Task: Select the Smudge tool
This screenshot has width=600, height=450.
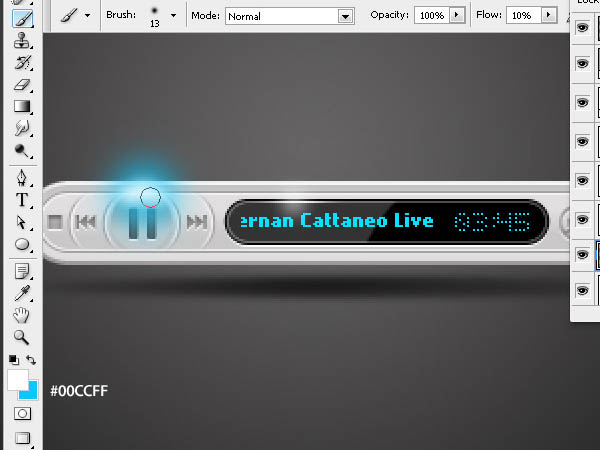Action: pyautogui.click(x=22, y=129)
